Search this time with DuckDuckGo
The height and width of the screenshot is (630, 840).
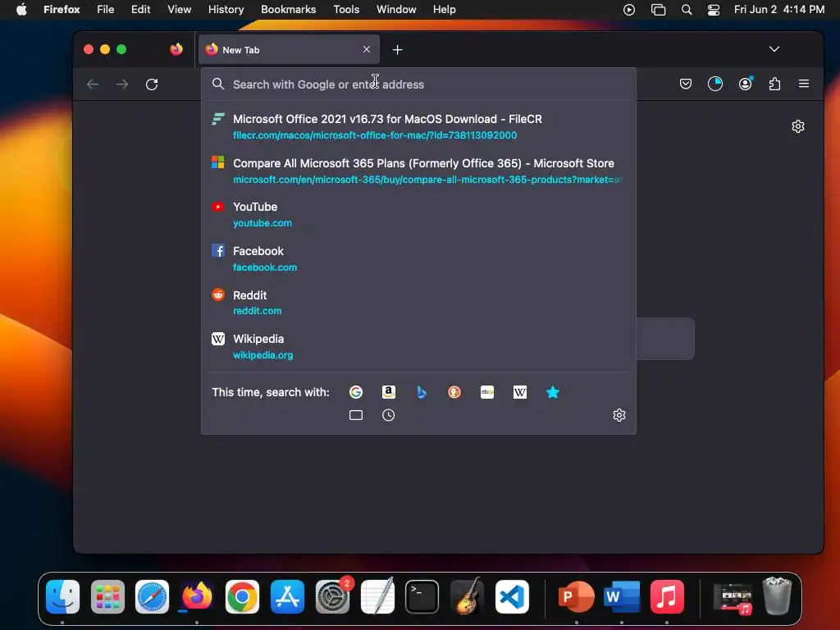454,392
